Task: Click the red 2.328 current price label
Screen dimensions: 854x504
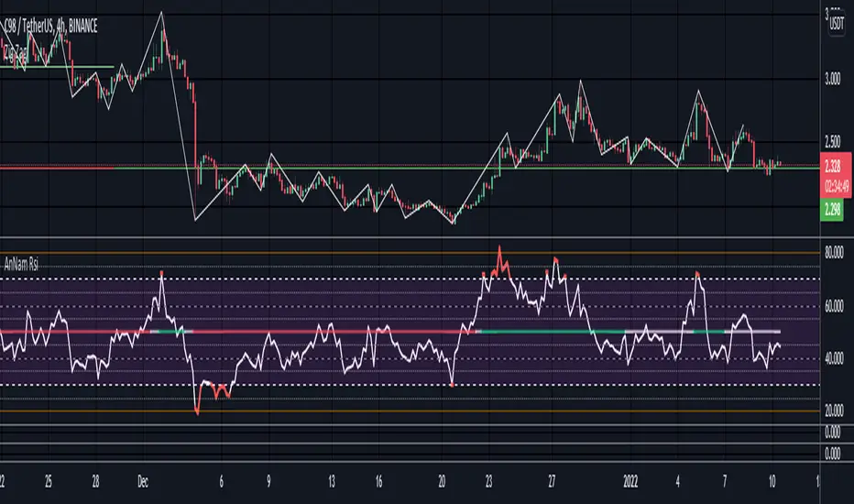Action: pyautogui.click(x=832, y=166)
